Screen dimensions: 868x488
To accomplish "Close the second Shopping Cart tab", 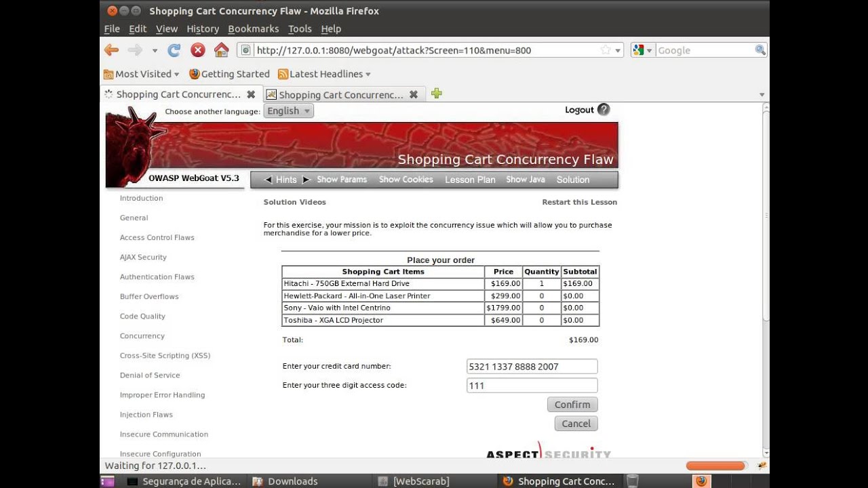I will click(x=414, y=95).
